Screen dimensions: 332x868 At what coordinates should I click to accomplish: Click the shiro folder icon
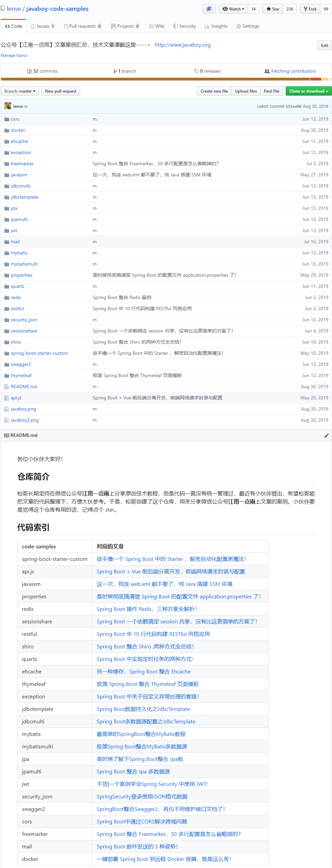click(x=6, y=342)
